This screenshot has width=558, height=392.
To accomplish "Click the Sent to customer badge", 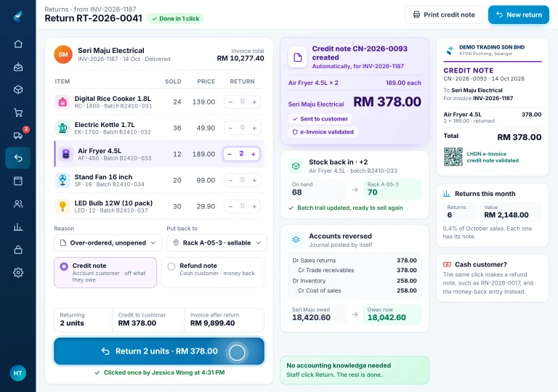I will click(x=320, y=119).
